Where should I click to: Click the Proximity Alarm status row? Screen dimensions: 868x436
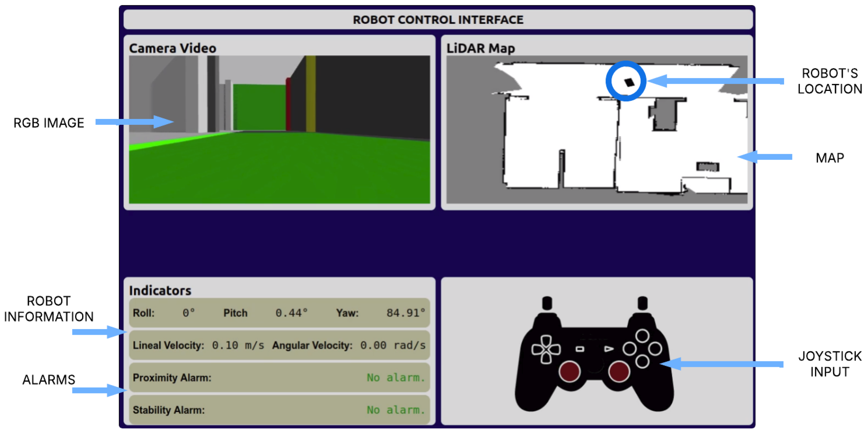point(279,378)
